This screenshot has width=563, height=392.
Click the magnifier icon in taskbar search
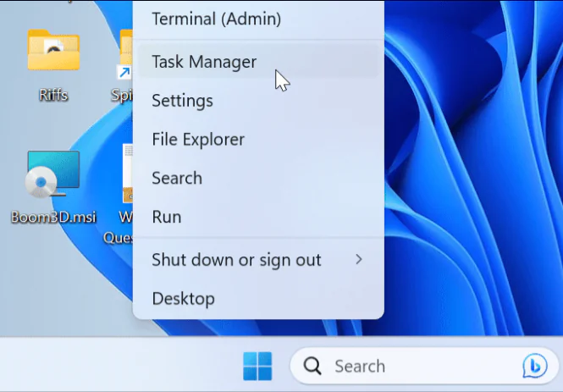click(x=312, y=366)
